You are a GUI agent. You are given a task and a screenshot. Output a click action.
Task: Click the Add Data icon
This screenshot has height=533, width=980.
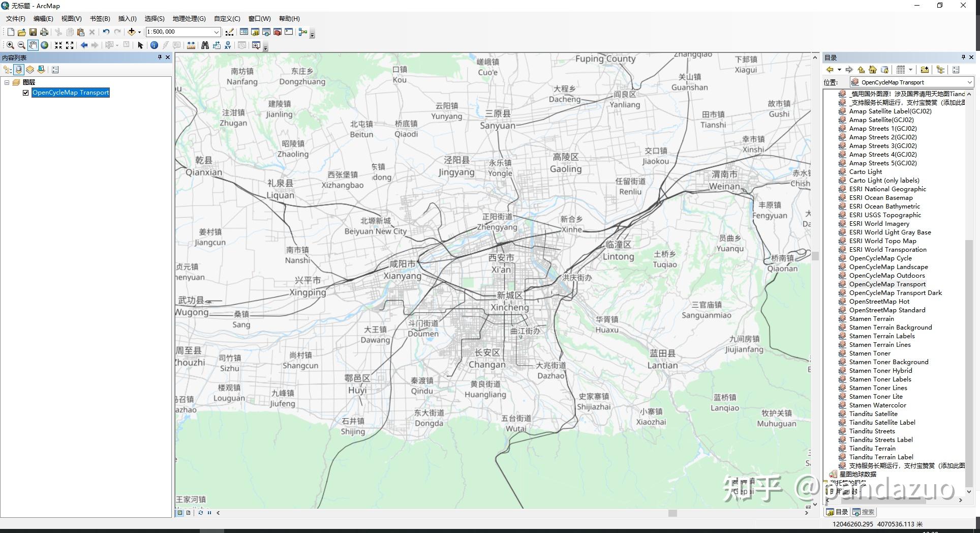[132, 32]
